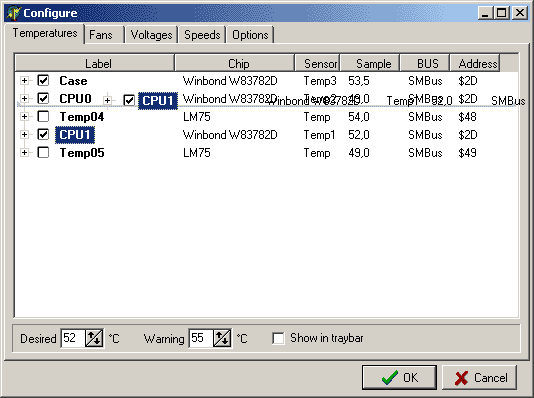Select the CPU0 label
The width and height of the screenshot is (534, 398).
click(75, 99)
